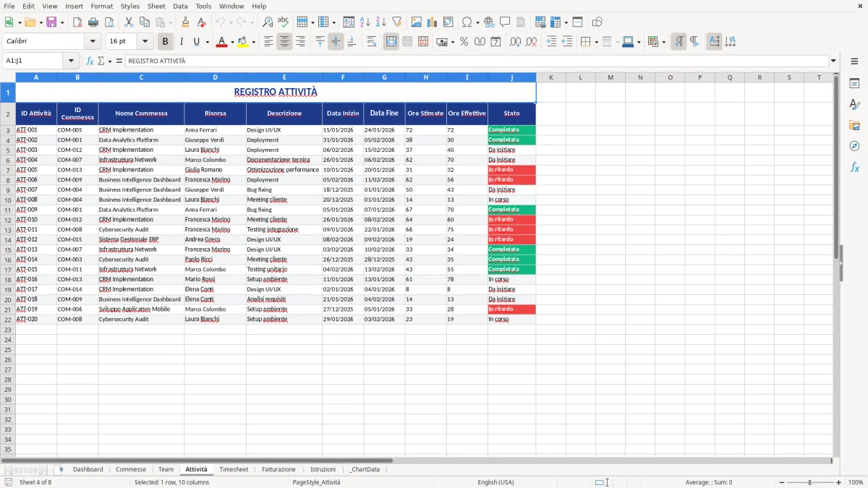Insert a special character
868x488 pixels.
tap(467, 22)
